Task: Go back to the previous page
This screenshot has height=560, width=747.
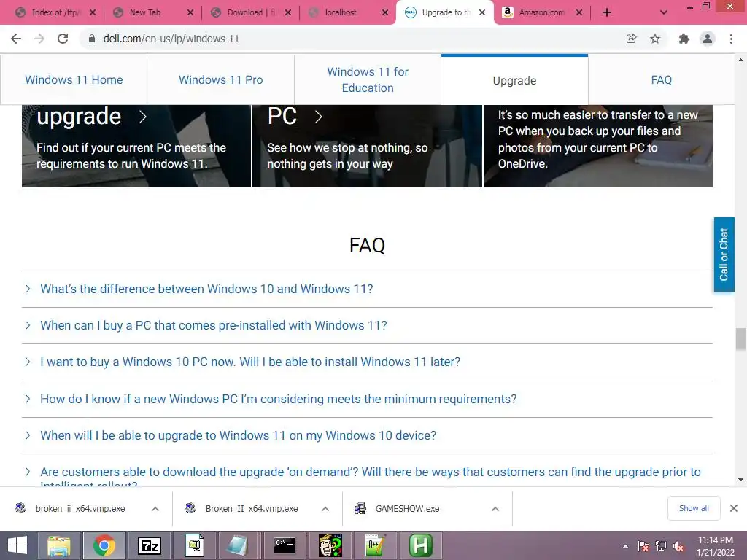Action: [16, 39]
